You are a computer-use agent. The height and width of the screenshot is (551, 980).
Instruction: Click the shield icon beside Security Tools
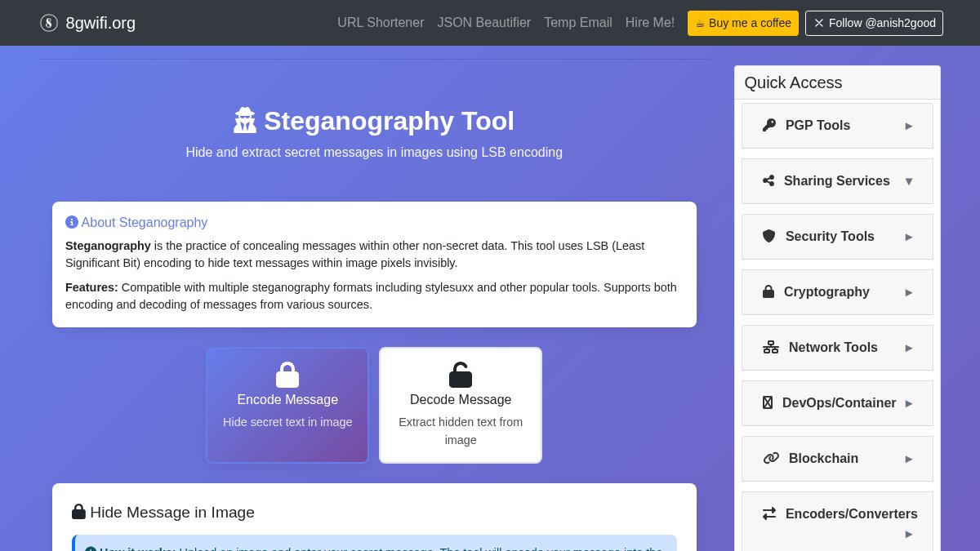click(768, 236)
